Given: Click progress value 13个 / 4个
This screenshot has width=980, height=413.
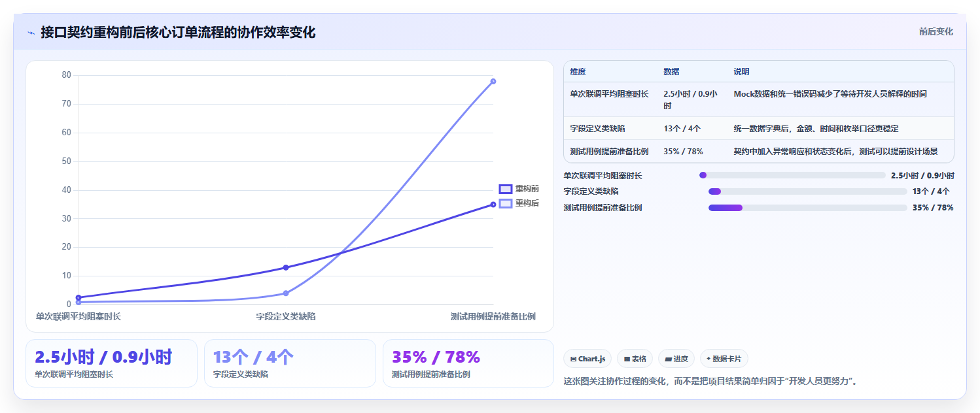Looking at the screenshot, I should [x=931, y=191].
